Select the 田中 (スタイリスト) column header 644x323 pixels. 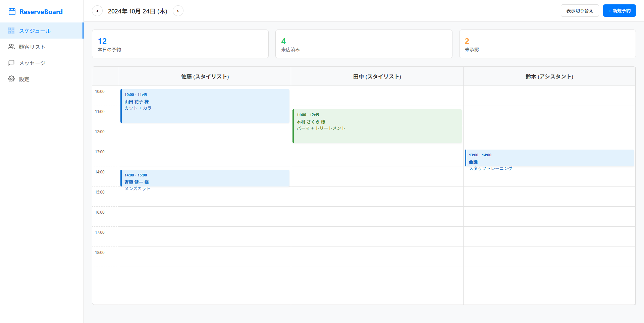coord(377,76)
